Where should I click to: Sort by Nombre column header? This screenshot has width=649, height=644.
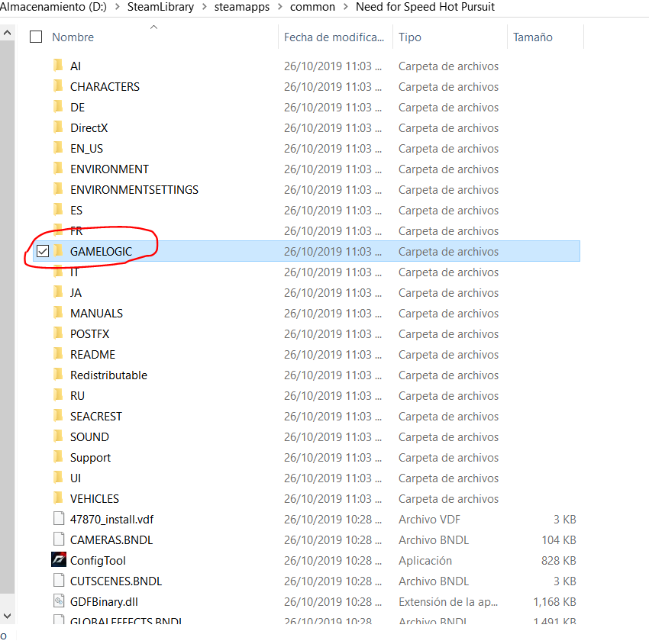pos(73,37)
